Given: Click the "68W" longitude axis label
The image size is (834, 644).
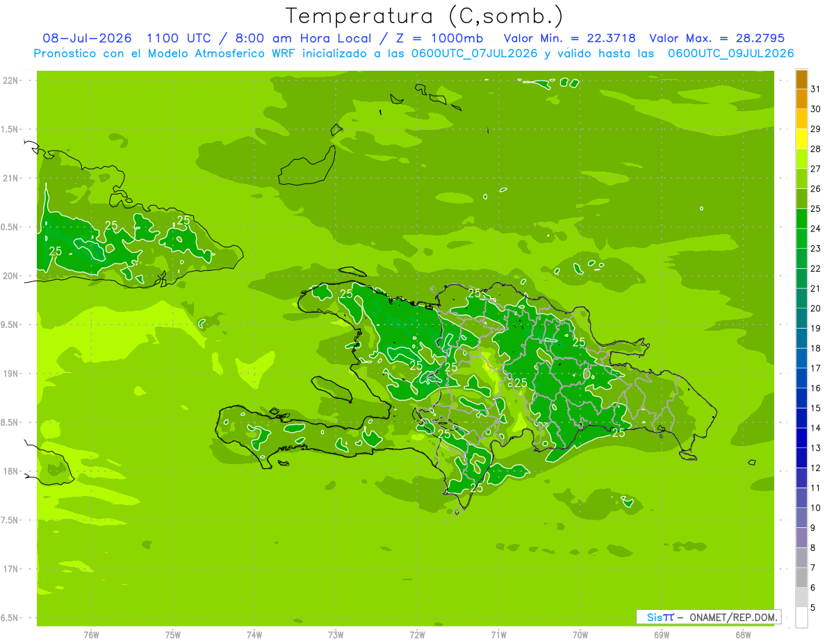Looking at the screenshot, I should pos(743,635).
